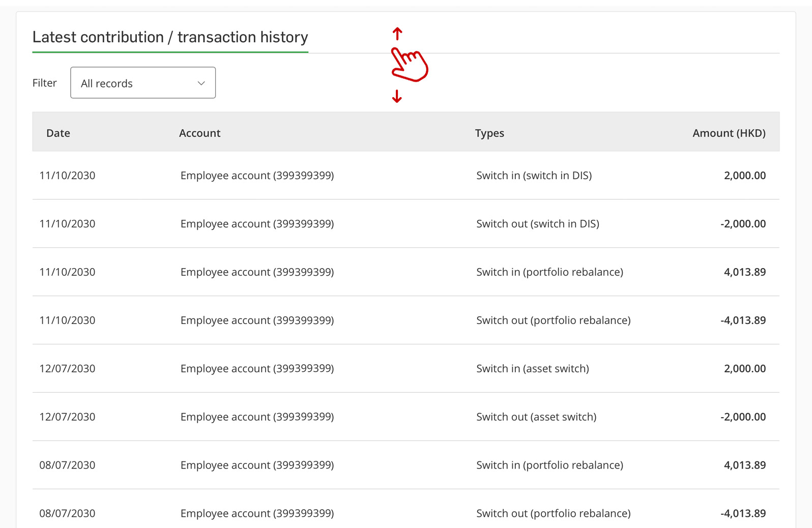Click the first 4,013.89 amount on 11/10/2030
Screen dimensions: 812x528
tap(744, 272)
